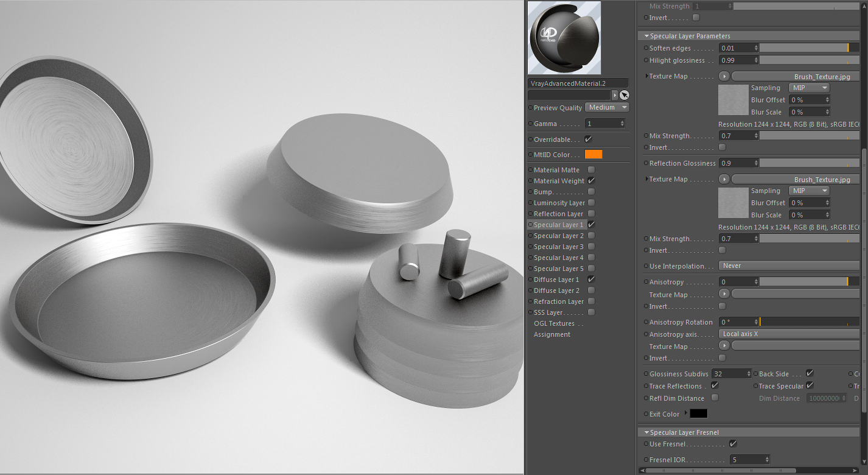Enable the Specular Layer 2 checkbox

(x=591, y=236)
